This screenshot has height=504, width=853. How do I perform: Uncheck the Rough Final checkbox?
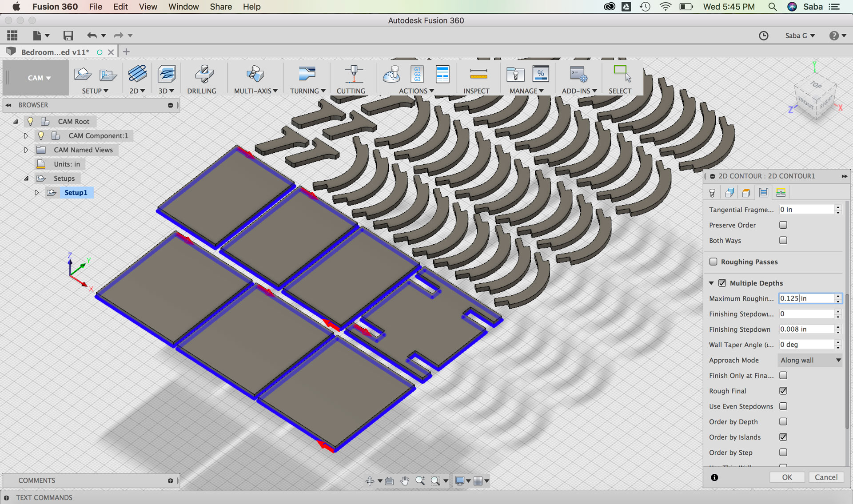[783, 391]
